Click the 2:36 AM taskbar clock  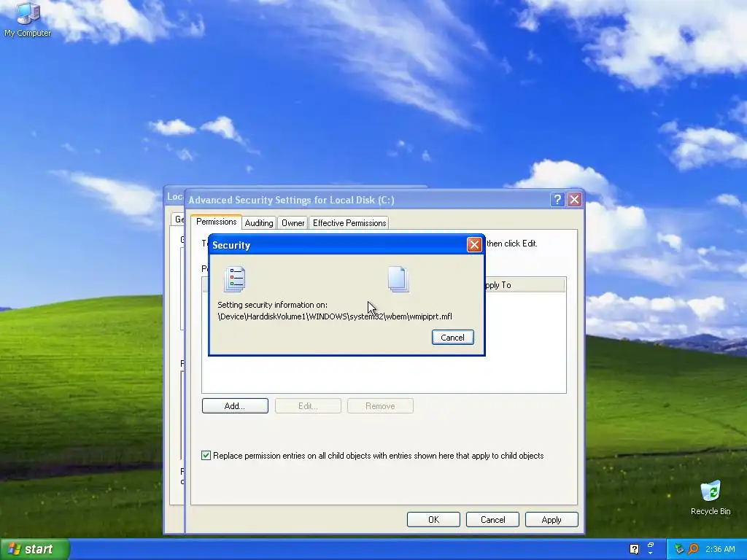click(720, 549)
